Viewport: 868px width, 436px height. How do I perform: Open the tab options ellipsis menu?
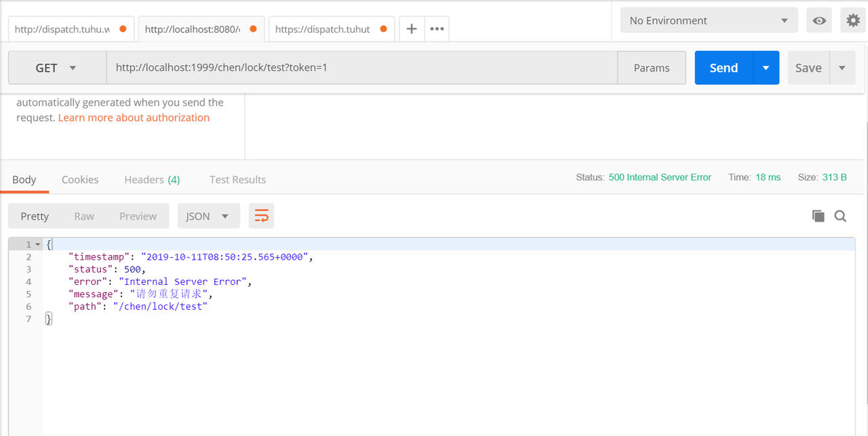pos(437,29)
